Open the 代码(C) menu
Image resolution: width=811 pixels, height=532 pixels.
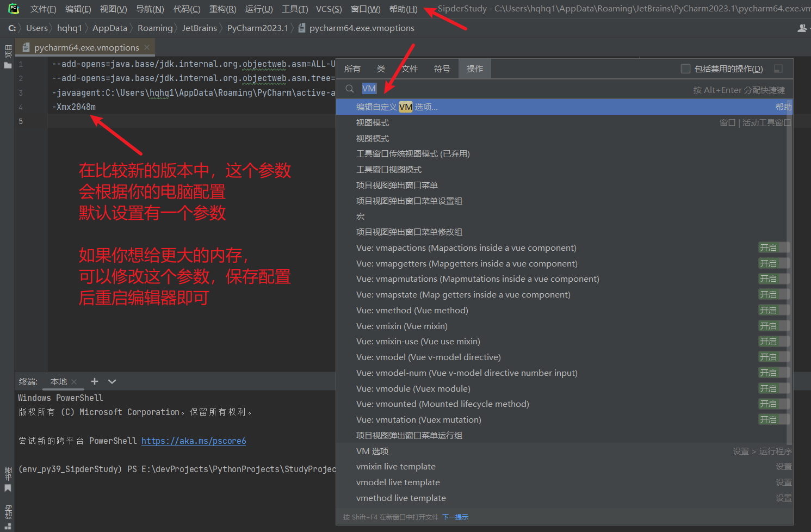[x=187, y=9]
